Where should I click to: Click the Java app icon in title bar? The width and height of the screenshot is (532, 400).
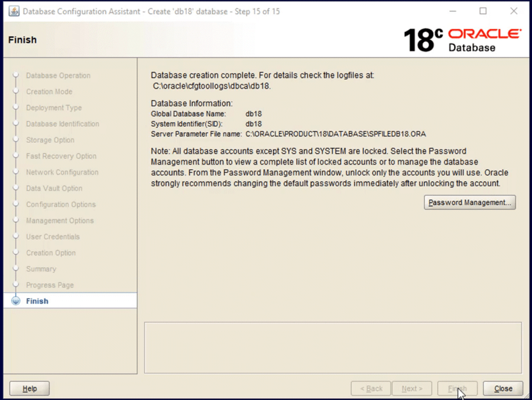14,11
